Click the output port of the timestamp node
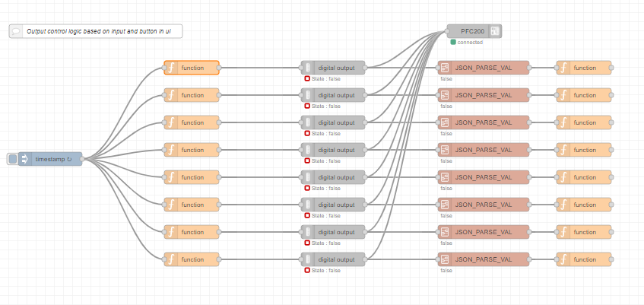The image size is (644, 305). [82, 159]
